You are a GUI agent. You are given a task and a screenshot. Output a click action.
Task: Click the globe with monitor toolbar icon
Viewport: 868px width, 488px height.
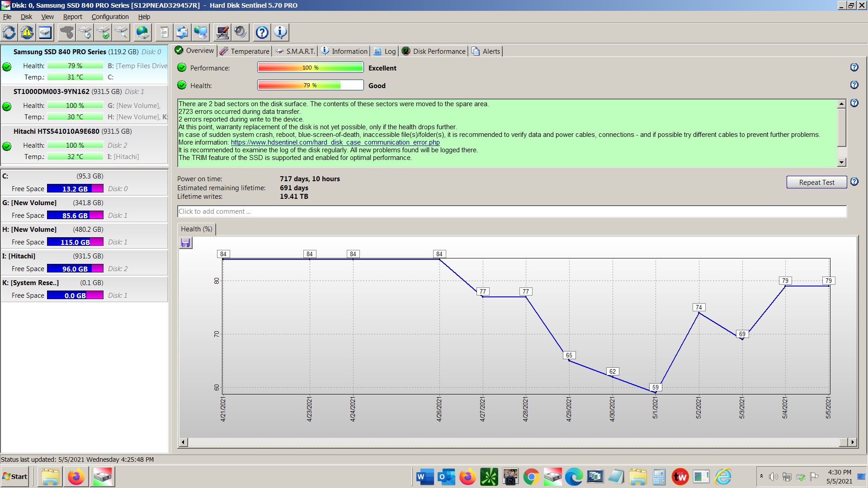coord(200,33)
